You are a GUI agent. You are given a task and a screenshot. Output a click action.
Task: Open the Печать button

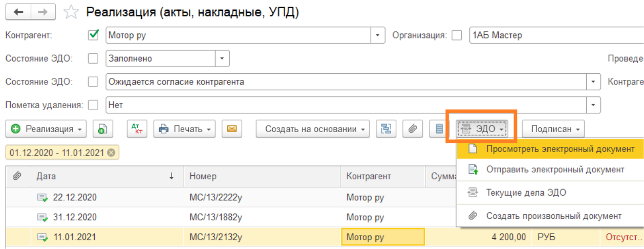point(184,129)
